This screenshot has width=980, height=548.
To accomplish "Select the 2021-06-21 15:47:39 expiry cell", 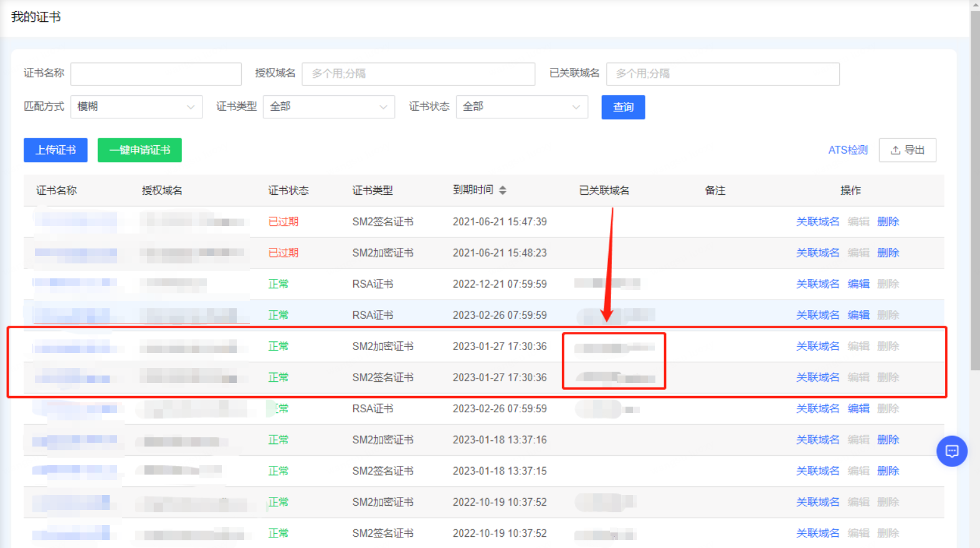I will (x=500, y=222).
